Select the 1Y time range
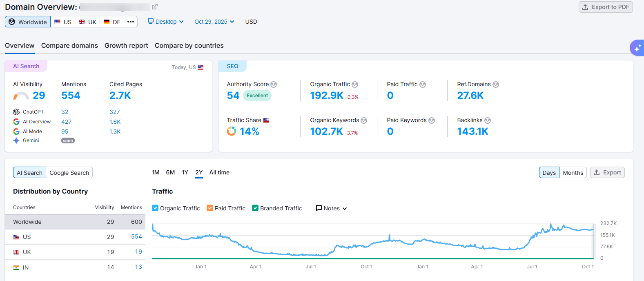The width and height of the screenshot is (644, 281). click(x=185, y=172)
